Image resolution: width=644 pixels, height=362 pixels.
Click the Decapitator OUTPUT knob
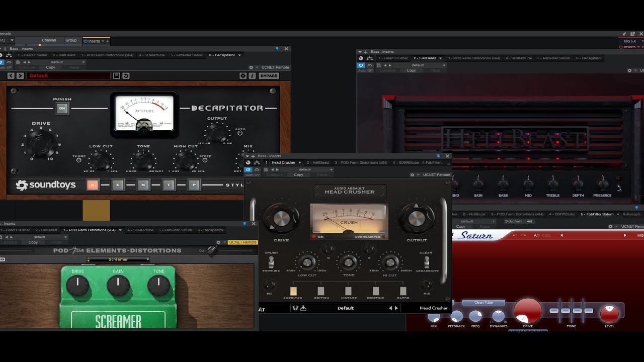click(217, 133)
